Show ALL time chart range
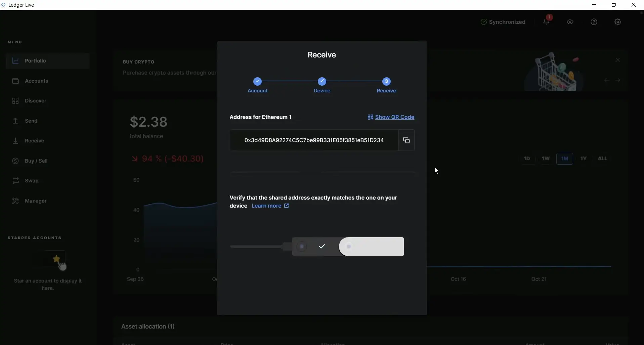Viewport: 644px width, 345px height. point(602,159)
